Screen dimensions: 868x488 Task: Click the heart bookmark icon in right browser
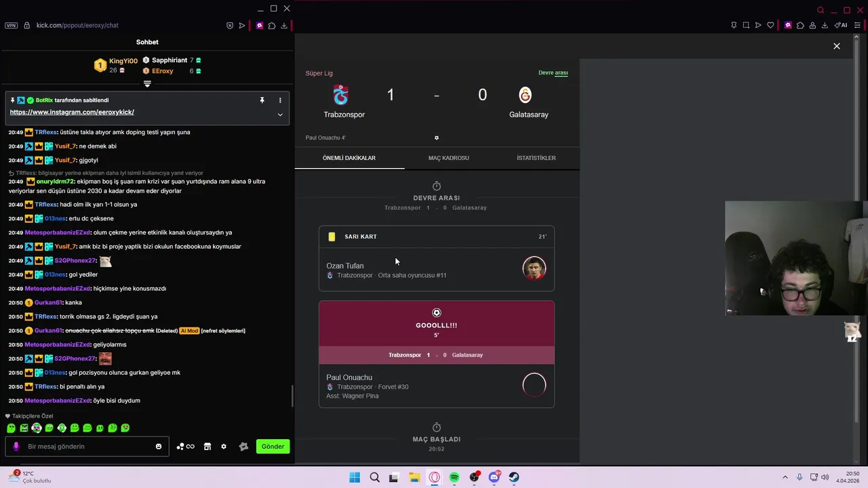click(x=770, y=26)
